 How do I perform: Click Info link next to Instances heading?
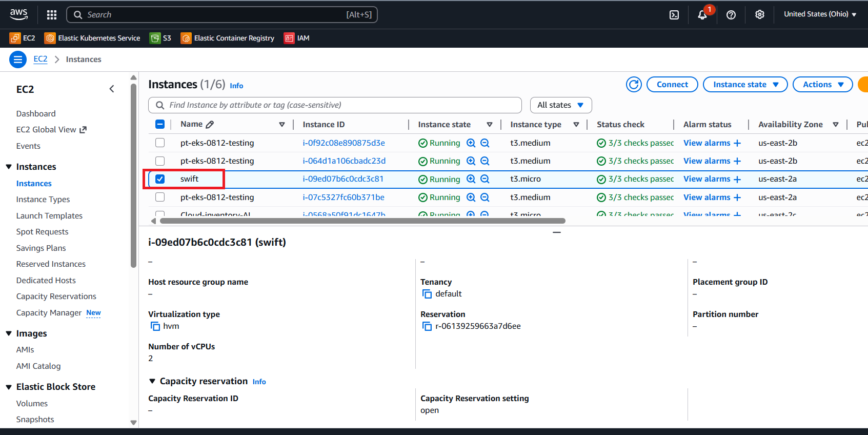tap(236, 86)
